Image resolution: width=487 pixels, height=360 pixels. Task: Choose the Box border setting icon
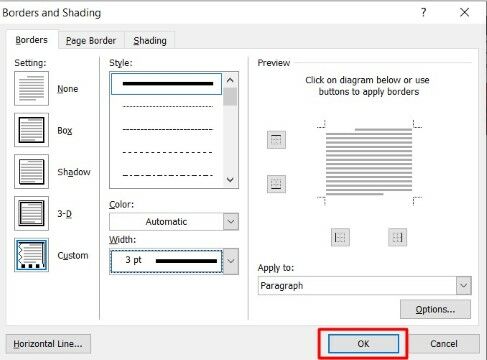click(31, 130)
